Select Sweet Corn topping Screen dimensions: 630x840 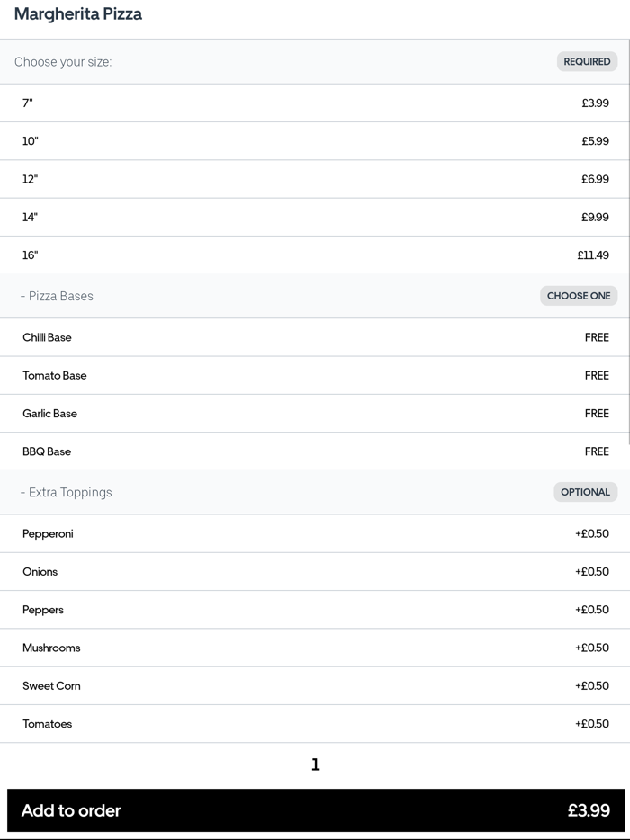(315, 685)
